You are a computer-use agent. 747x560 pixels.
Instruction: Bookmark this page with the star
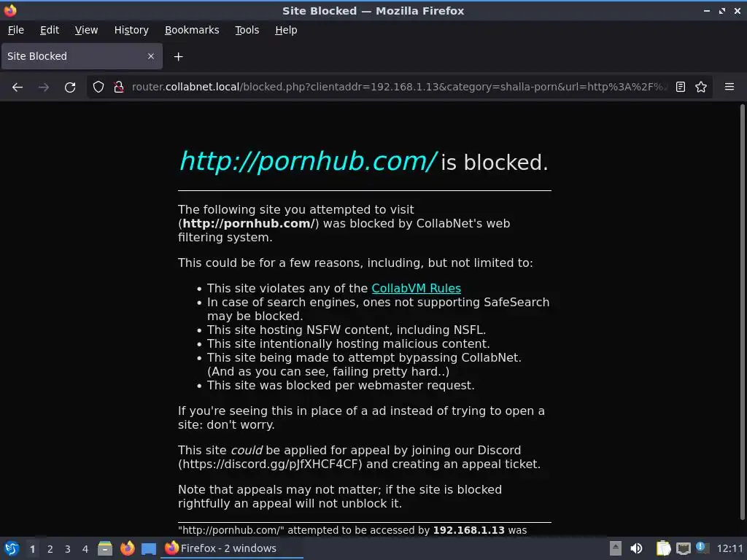point(701,87)
